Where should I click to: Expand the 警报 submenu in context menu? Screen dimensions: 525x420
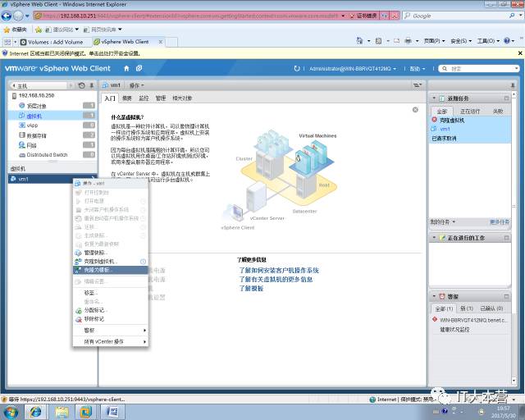pos(110,331)
